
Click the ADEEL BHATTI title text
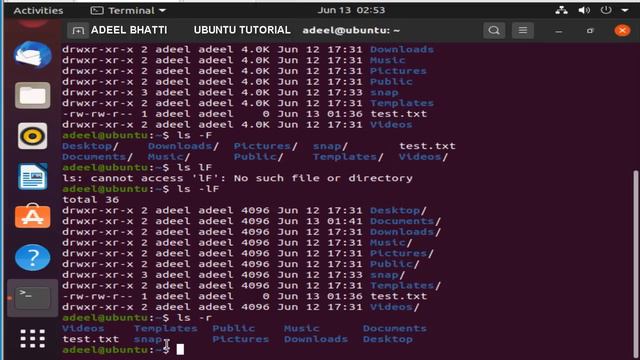point(129,30)
